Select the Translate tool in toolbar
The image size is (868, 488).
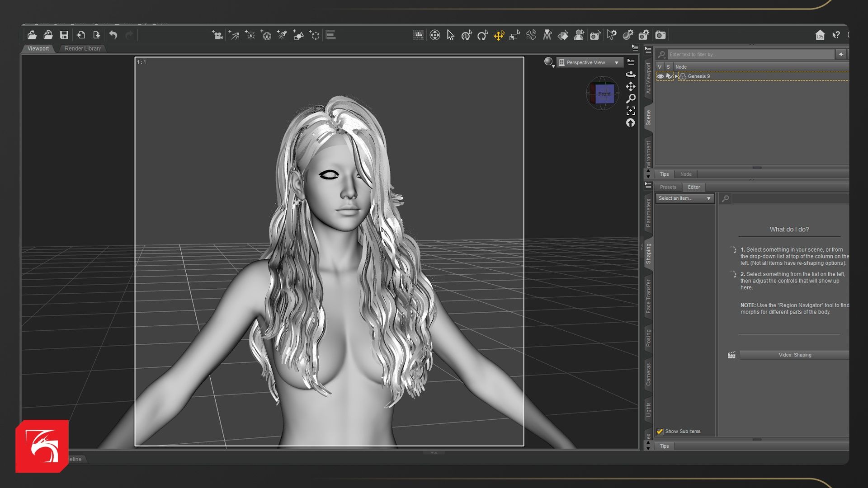click(x=499, y=35)
